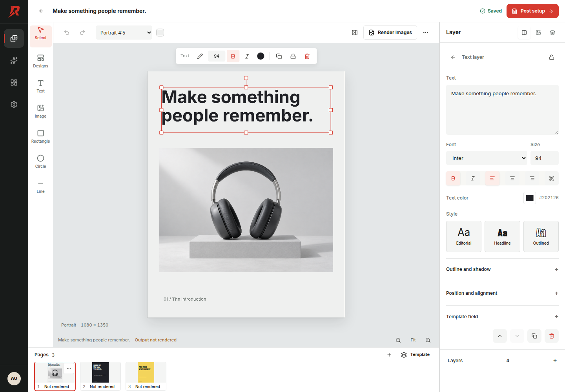This screenshot has height=392, width=565.
Task: Open the settings gear in sidebar
Action: tap(14, 105)
